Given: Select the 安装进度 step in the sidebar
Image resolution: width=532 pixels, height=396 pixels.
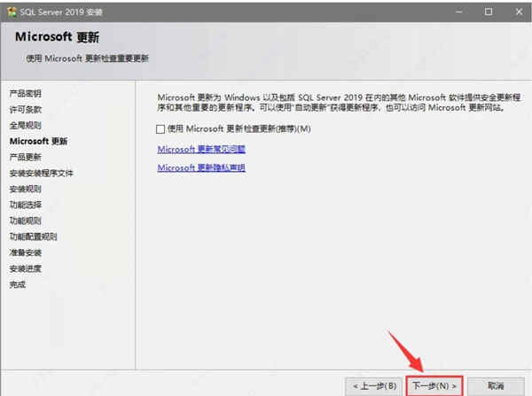Looking at the screenshot, I should tap(26, 268).
